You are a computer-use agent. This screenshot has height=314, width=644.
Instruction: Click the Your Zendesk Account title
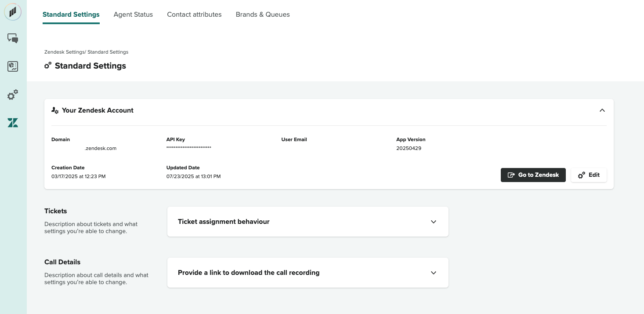98,110
